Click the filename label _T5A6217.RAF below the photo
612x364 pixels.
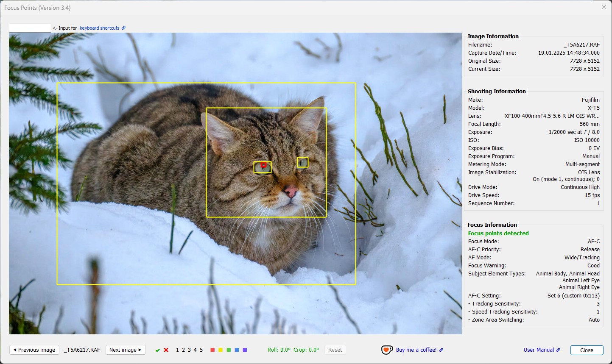click(82, 350)
